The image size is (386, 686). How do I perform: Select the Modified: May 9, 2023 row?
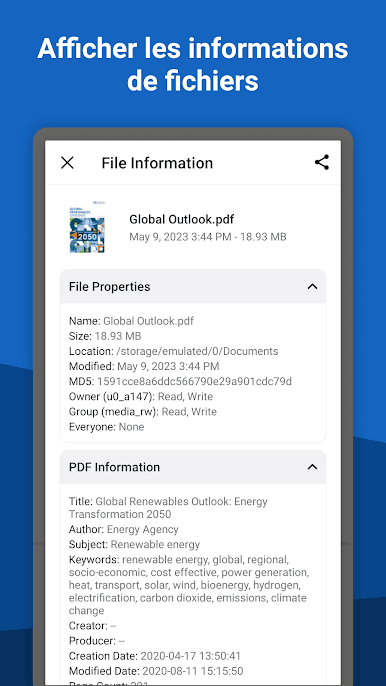pyautogui.click(x=144, y=366)
